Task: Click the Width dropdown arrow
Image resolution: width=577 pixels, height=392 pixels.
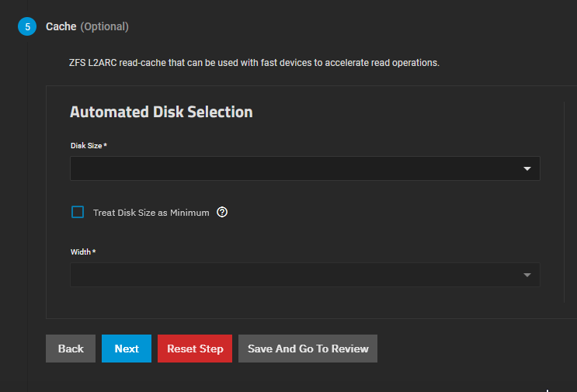Action: (x=527, y=275)
